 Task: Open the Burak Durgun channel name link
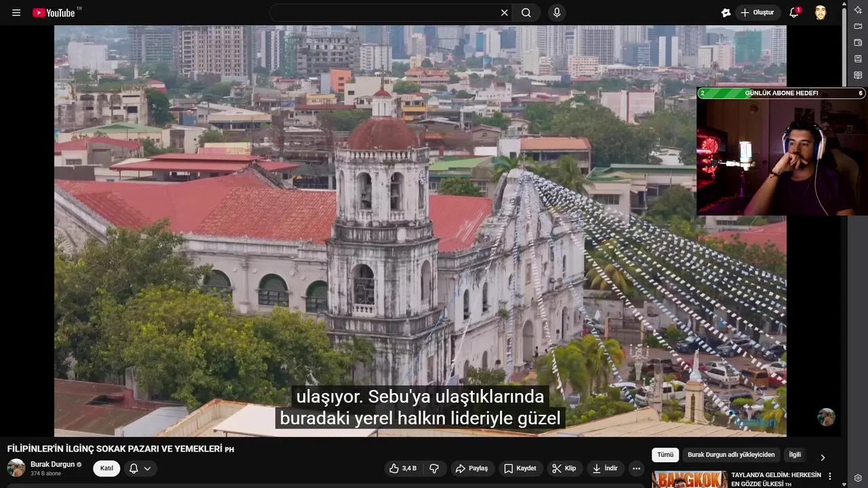tap(52, 464)
